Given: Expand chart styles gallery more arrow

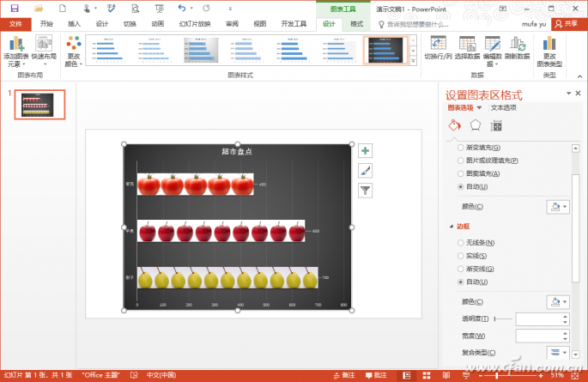Looking at the screenshot, I should click(x=413, y=61).
